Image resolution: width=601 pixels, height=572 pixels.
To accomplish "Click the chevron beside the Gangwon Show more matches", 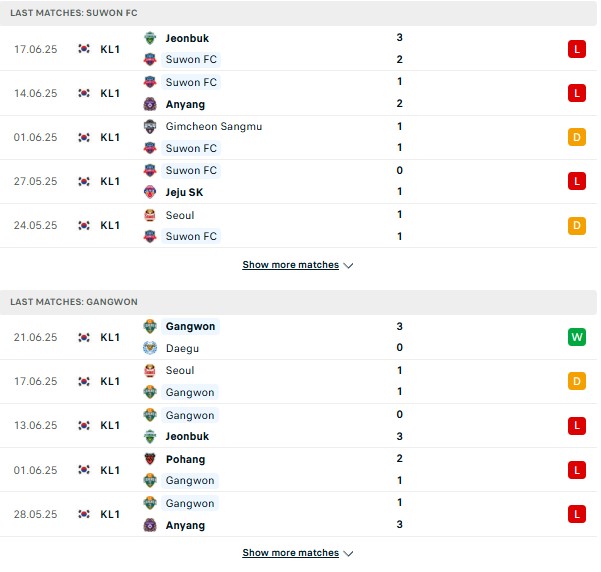I will click(348, 554).
